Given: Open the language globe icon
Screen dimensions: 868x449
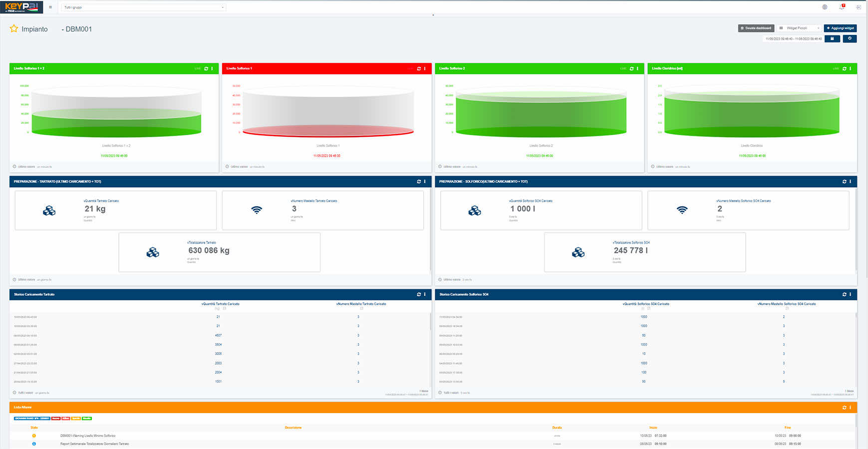Looking at the screenshot, I should click(825, 7).
